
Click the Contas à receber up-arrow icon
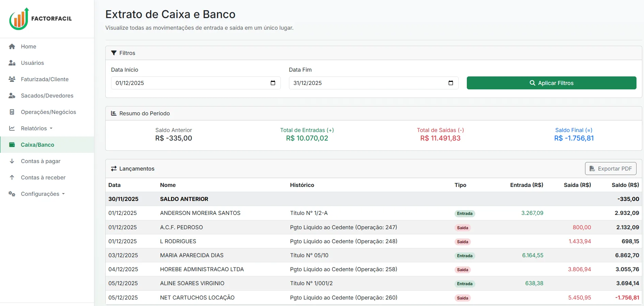click(12, 177)
